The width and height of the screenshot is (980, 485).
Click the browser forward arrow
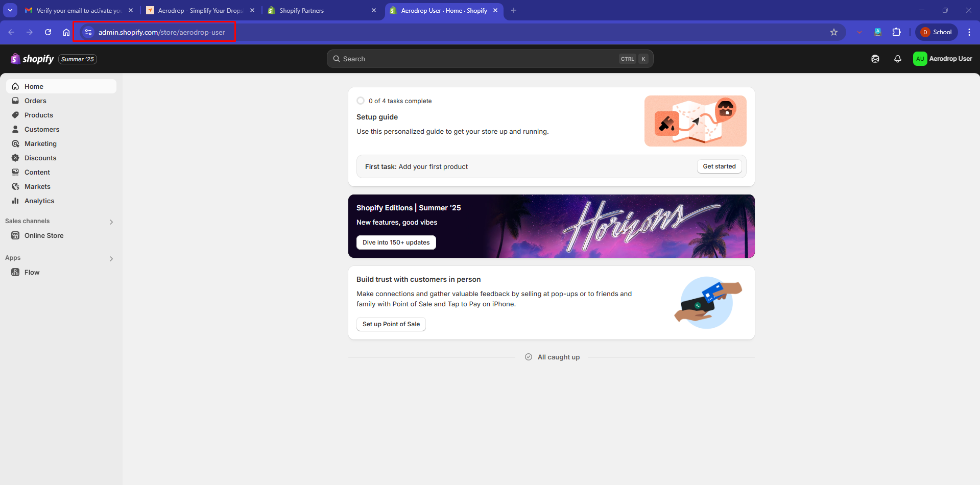pos(30,32)
